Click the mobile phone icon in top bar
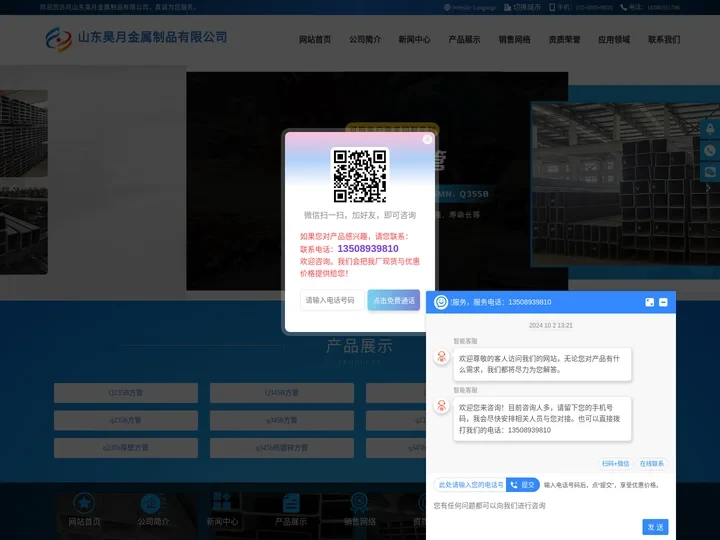720x540 pixels. 552,7
